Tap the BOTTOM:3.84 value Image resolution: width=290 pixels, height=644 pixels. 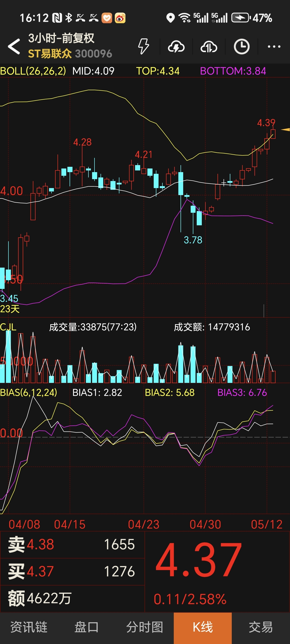233,71
